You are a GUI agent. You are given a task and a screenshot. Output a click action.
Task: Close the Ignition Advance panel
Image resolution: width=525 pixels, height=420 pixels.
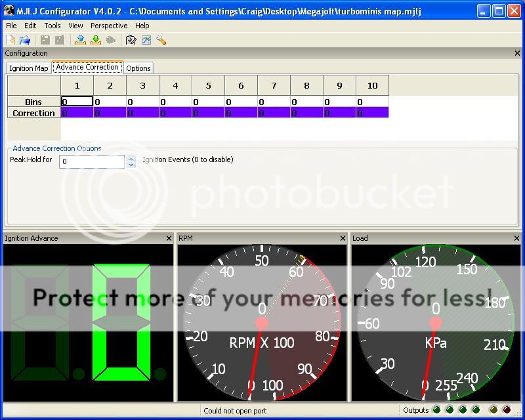(169, 238)
